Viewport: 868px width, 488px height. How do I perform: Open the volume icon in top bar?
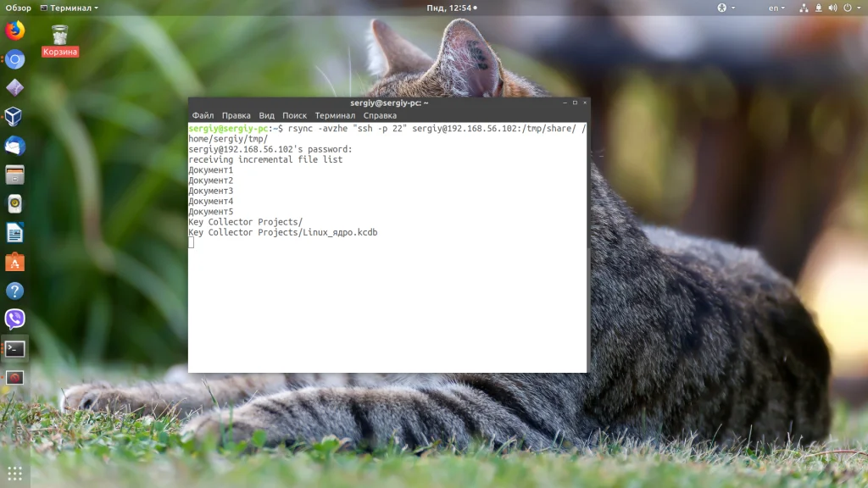pos(832,8)
